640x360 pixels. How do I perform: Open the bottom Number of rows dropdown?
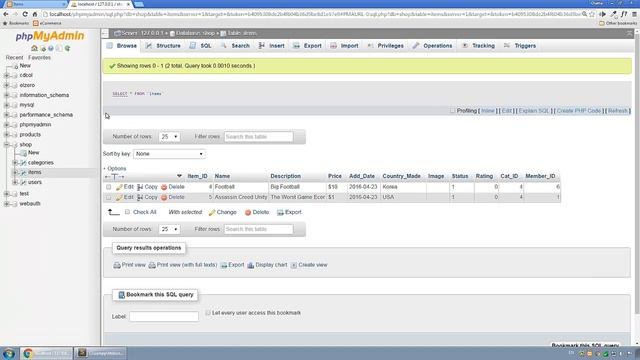tap(169, 229)
